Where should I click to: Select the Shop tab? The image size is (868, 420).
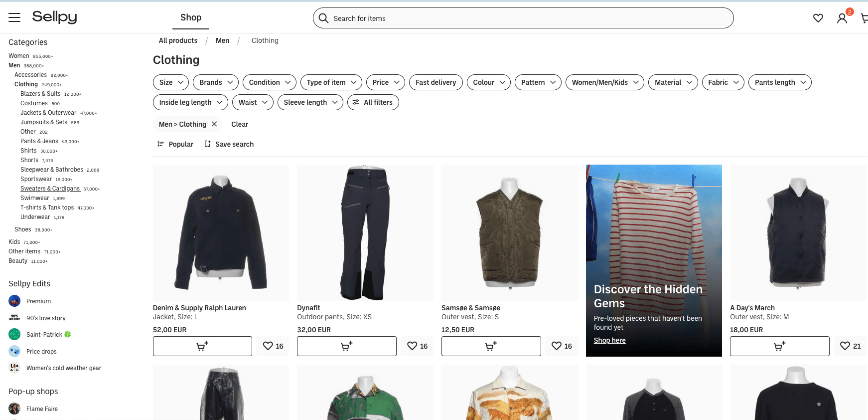[x=191, y=17]
